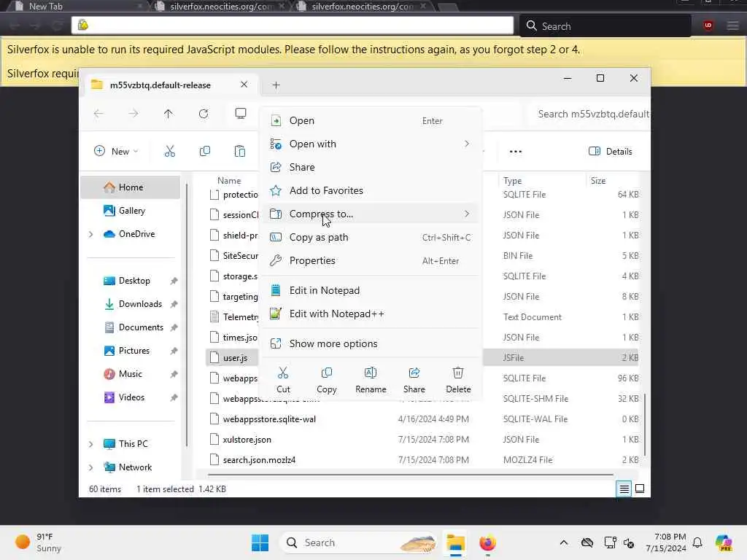Sort by the Type column header
The width and height of the screenshot is (747, 560).
coord(542,181)
